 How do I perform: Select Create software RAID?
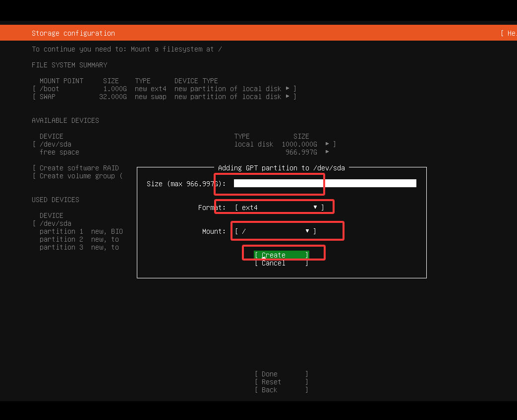75,168
